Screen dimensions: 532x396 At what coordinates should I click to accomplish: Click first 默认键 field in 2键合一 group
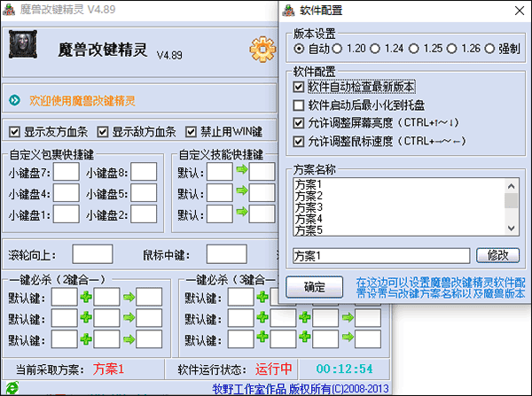coord(65,297)
